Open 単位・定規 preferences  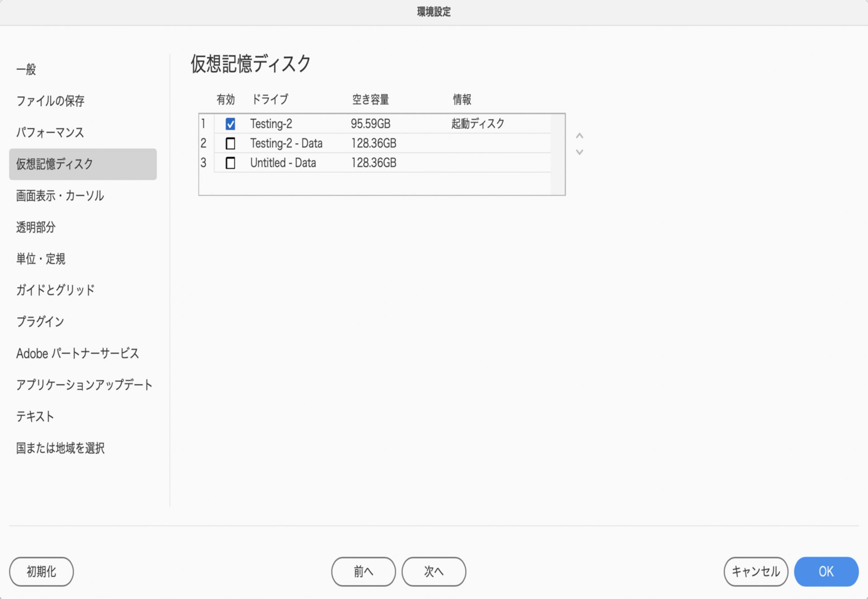tap(41, 259)
